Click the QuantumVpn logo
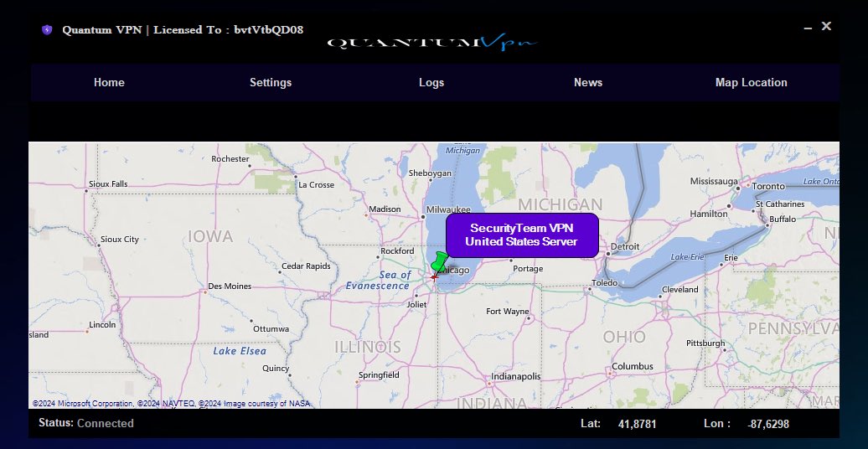Image resolution: width=868 pixels, height=449 pixels. pyautogui.click(x=432, y=44)
